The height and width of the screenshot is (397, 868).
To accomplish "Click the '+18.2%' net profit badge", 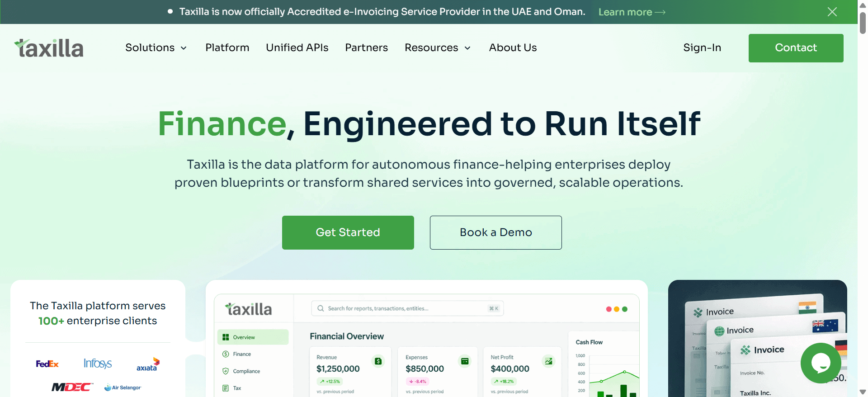I will tap(504, 382).
